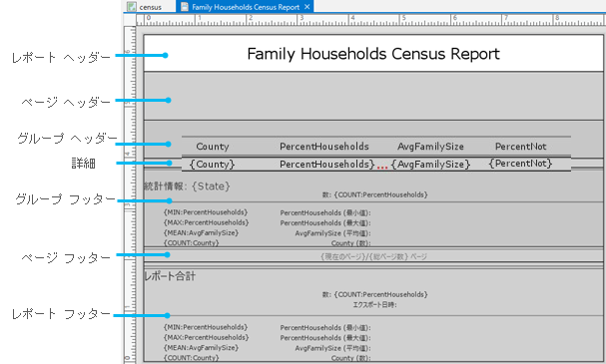The width and height of the screenshot is (606, 364).
Task: Select the report title text element
Action: pyautogui.click(x=373, y=54)
